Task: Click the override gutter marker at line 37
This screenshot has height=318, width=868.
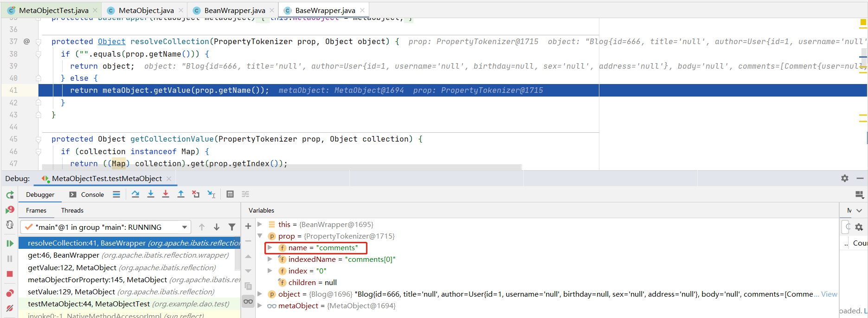Action: point(26,41)
